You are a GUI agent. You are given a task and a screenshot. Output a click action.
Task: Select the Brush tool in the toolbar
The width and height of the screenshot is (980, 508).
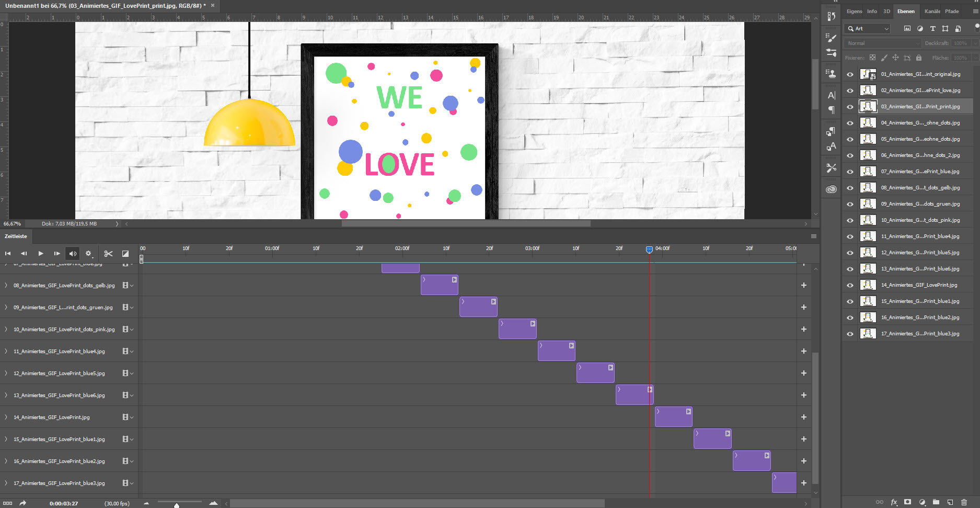(831, 37)
